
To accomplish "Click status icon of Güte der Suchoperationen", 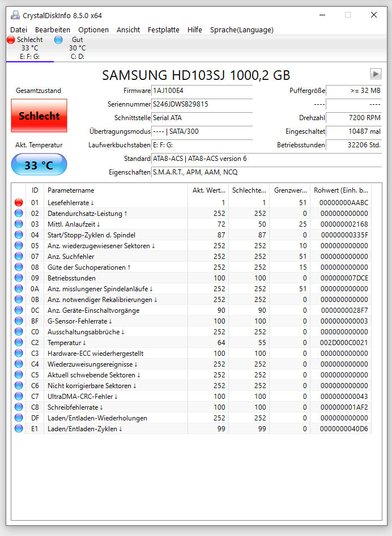I will coord(19,267).
